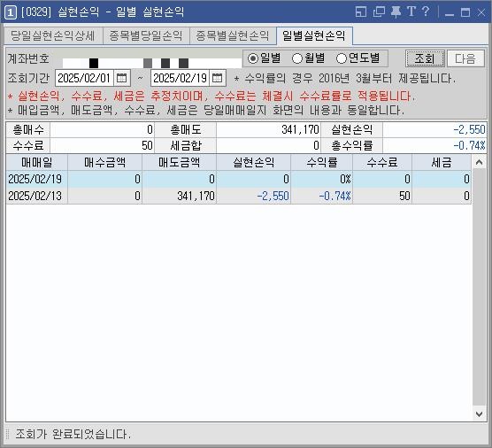Select the 일별 radio option
This screenshot has width=492, height=448.
[x=264, y=58]
